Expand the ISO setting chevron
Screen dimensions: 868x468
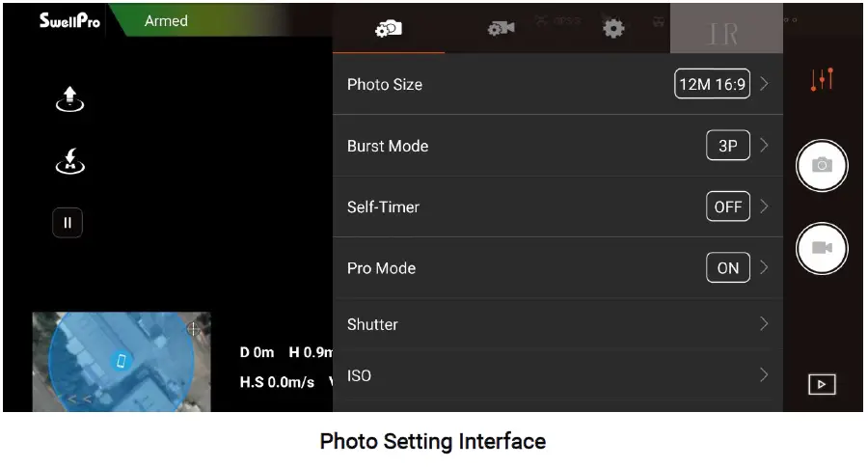764,375
